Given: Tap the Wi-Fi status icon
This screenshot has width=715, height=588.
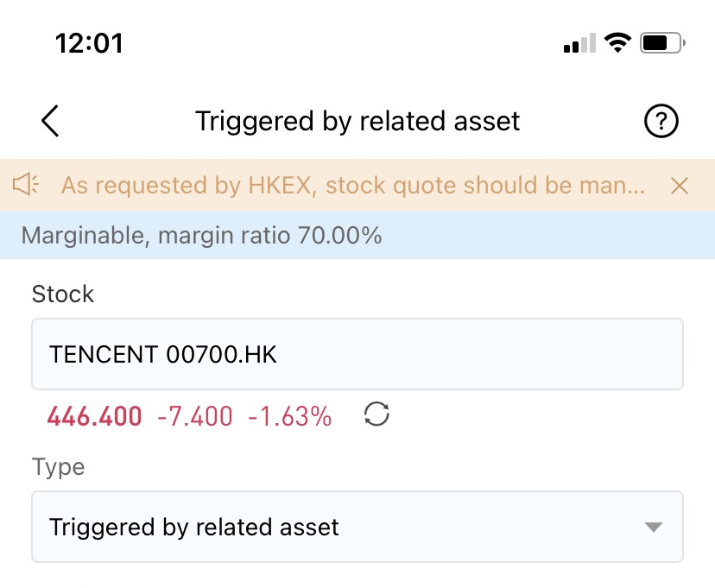Looking at the screenshot, I should [x=617, y=43].
